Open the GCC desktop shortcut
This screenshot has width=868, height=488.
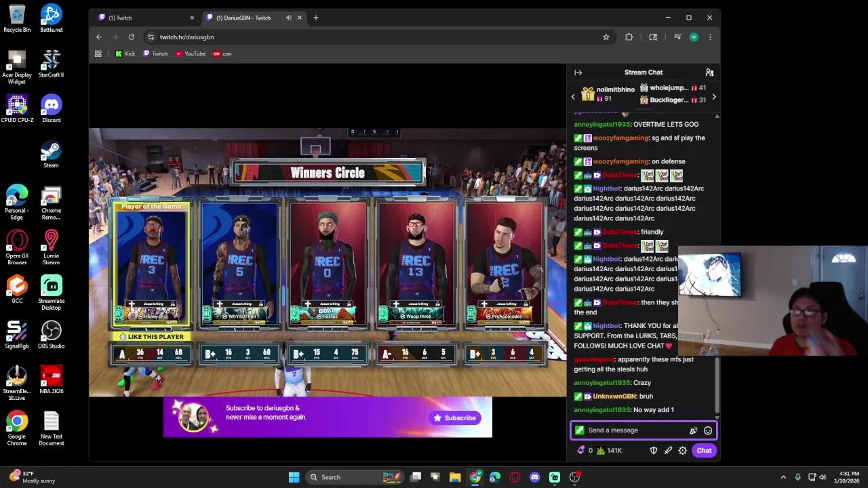click(x=17, y=290)
